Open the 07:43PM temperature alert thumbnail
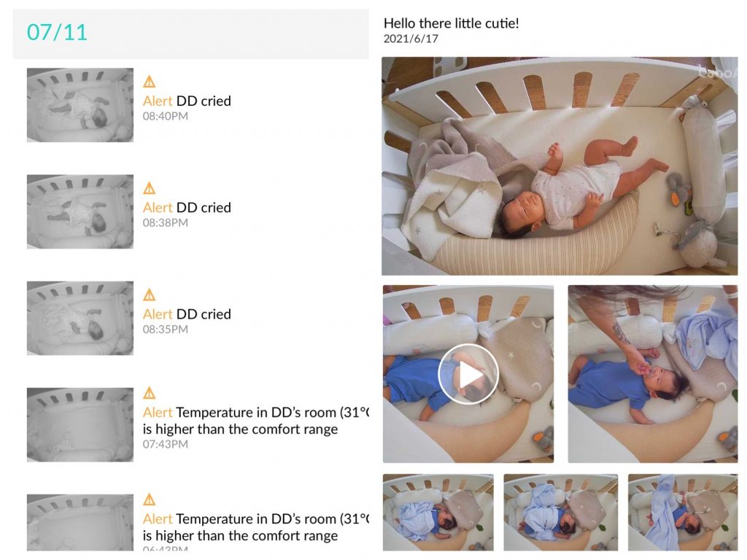Screen dimensions: 747x560 [80, 424]
